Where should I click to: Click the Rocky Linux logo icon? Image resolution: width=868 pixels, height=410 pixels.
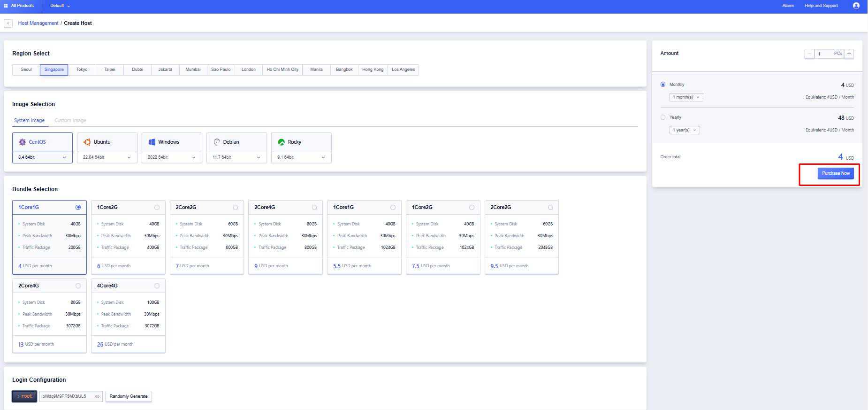click(281, 142)
